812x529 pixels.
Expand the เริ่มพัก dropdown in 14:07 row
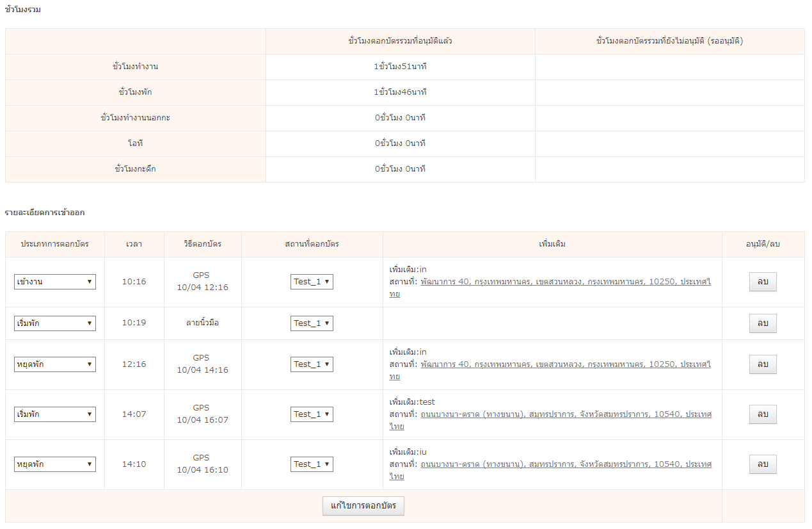click(x=55, y=414)
